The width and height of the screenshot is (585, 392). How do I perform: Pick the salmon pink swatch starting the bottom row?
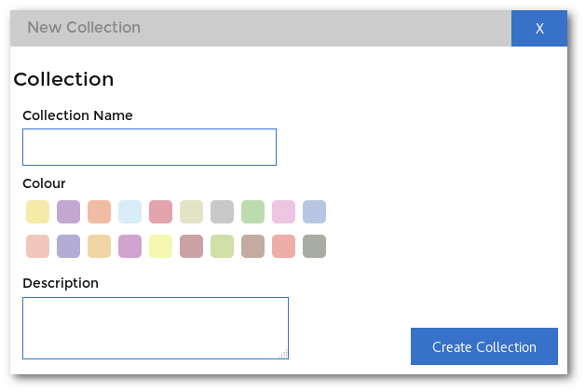point(37,246)
